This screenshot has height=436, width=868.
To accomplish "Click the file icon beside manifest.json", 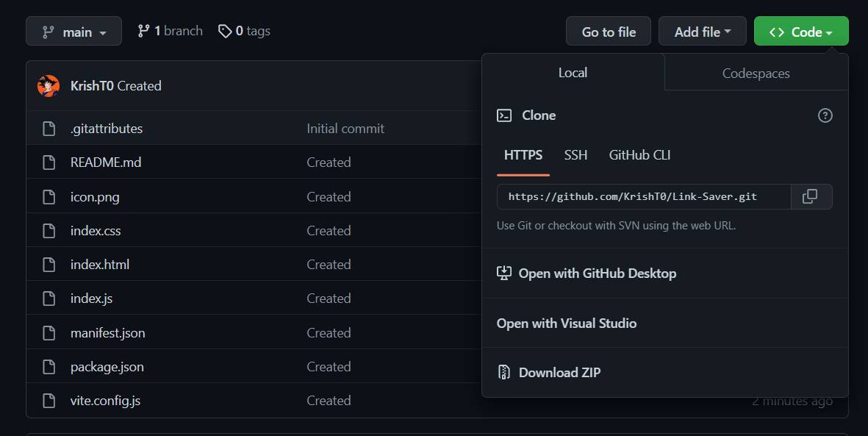I will (x=49, y=333).
